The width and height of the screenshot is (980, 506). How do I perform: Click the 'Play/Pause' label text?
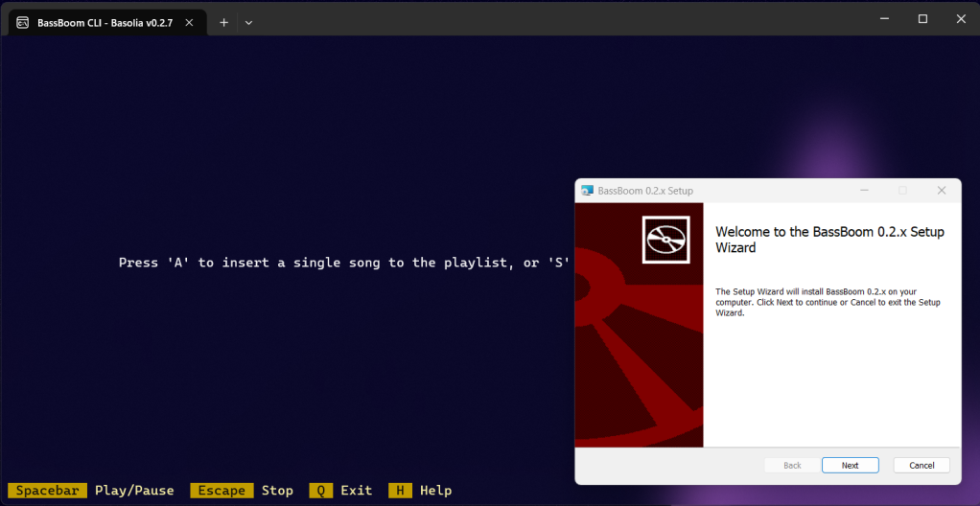(x=134, y=491)
